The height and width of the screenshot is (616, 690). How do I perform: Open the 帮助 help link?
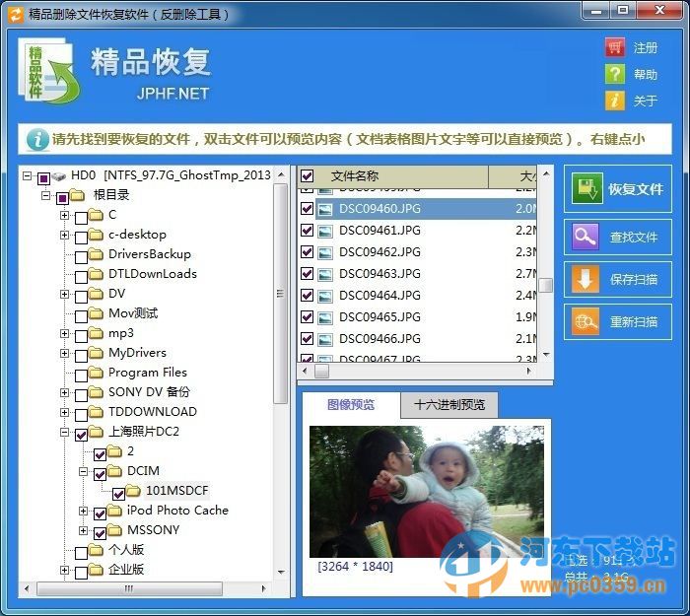(x=646, y=74)
